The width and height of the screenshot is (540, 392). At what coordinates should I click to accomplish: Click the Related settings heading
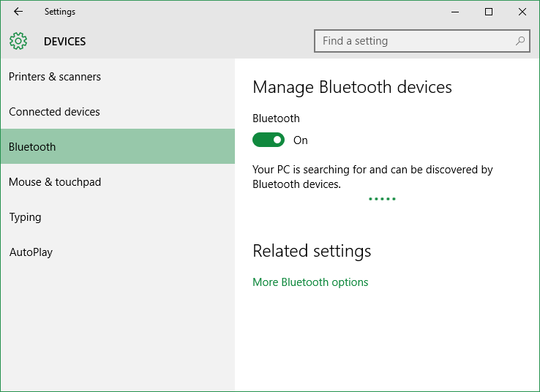coord(312,251)
